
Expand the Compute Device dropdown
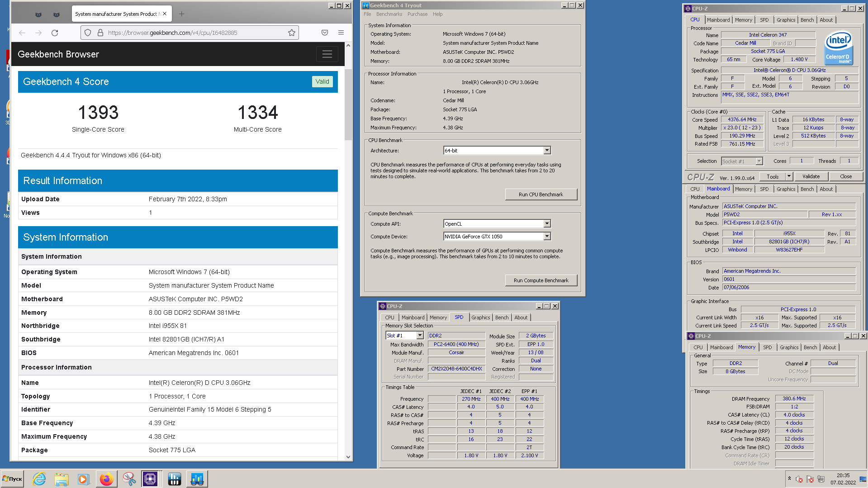tap(547, 236)
